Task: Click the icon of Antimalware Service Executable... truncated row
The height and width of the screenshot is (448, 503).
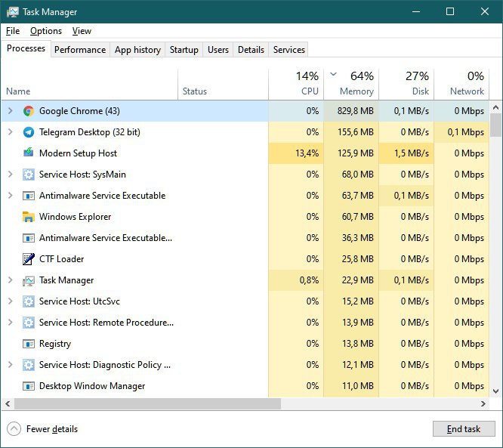Action: [x=29, y=238]
